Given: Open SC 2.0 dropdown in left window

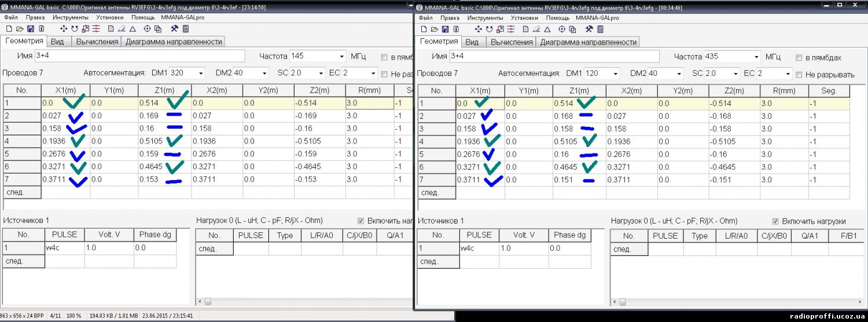Looking at the screenshot, I should pos(321,73).
